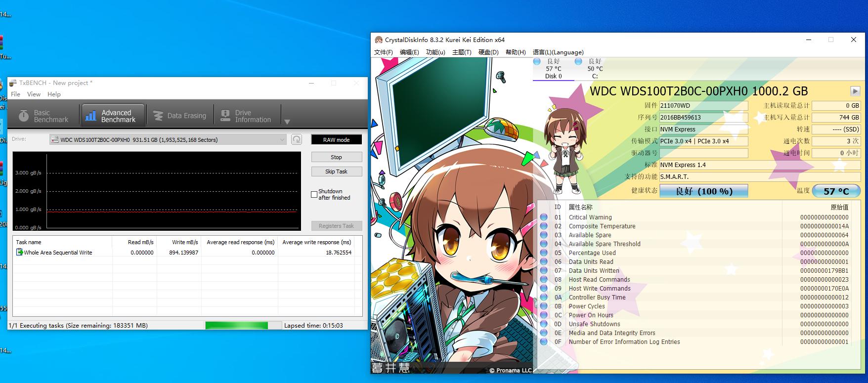Open 语言(L)(Language) menu

(x=558, y=52)
